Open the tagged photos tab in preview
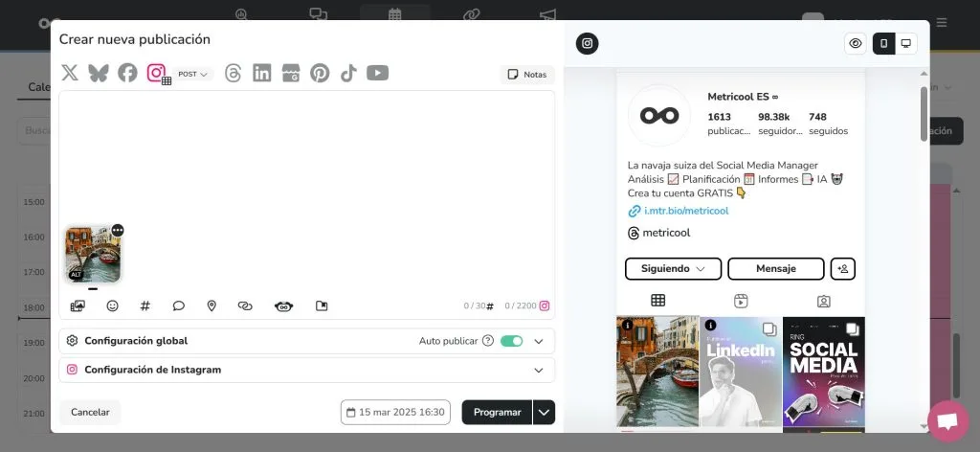 click(823, 301)
